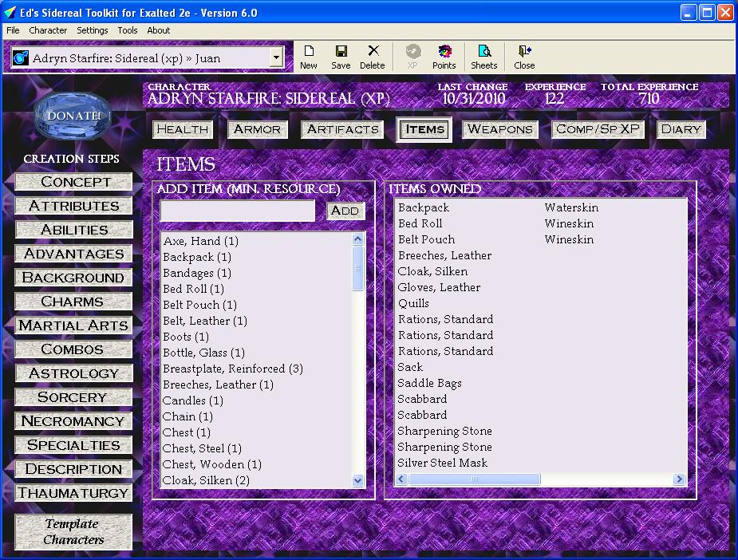This screenshot has width=738, height=560.
Task: Open the Charms creation step
Action: click(x=74, y=302)
